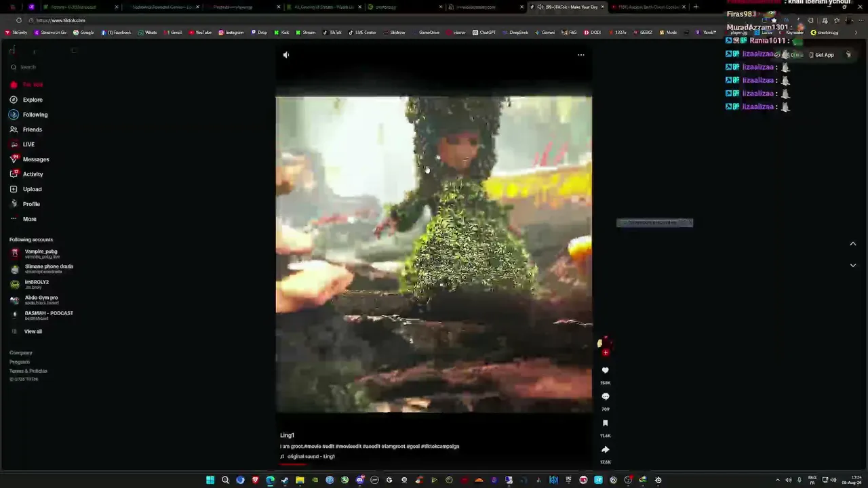
Task: Open the Explore page
Action: pos(26,100)
